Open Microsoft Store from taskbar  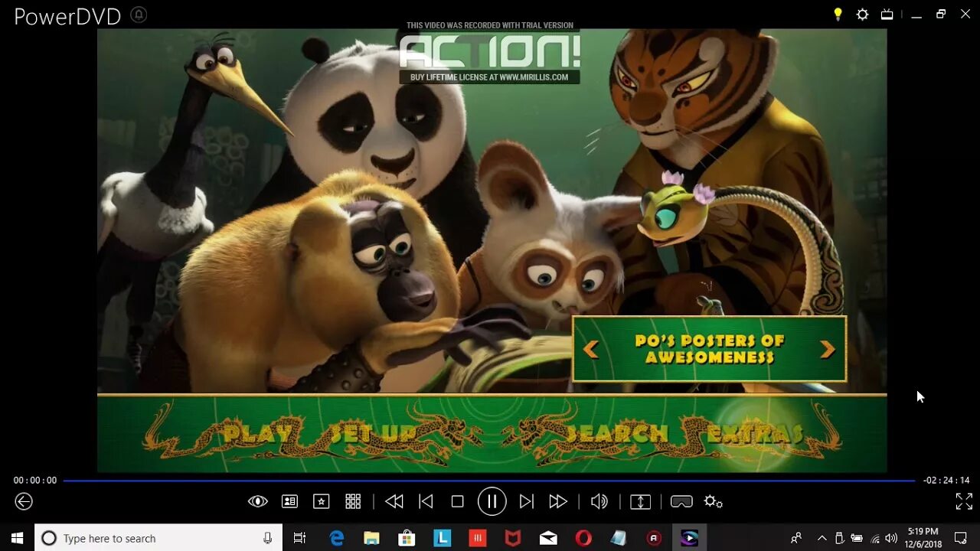[x=407, y=538]
